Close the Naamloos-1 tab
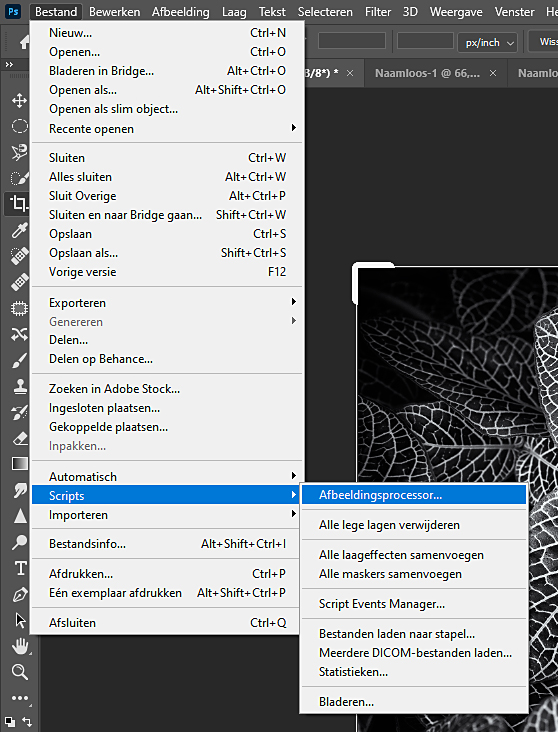558x732 pixels. (x=493, y=73)
